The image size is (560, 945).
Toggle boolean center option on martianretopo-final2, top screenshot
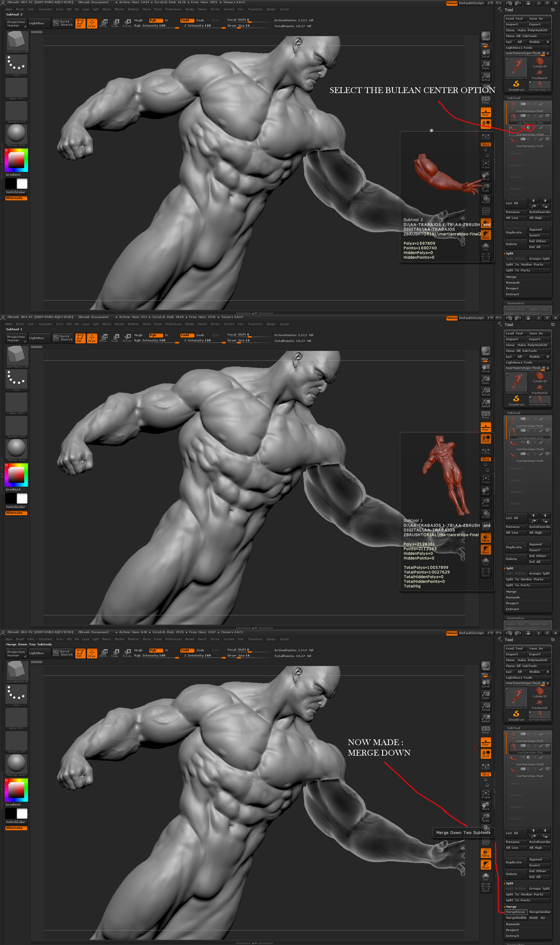point(529,127)
